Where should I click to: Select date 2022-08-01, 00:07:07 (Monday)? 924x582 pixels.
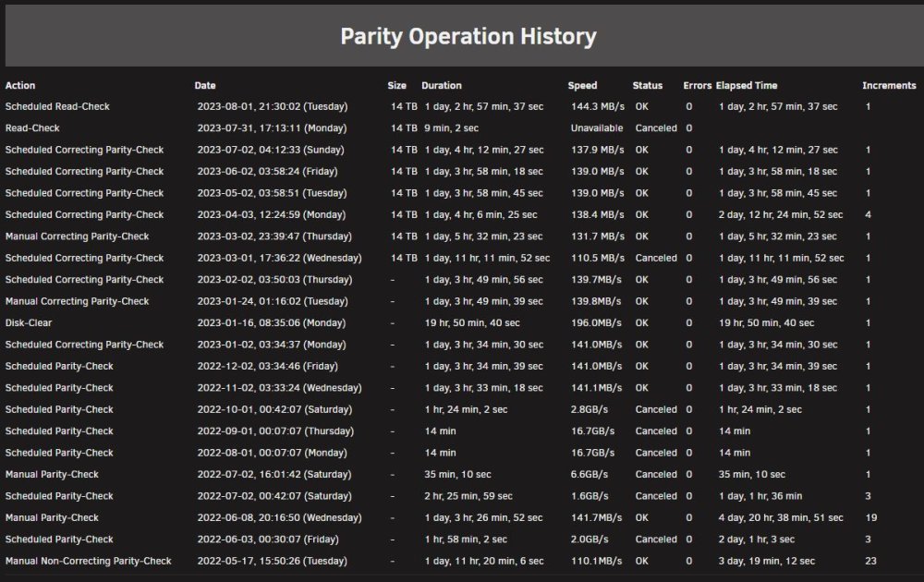click(273, 453)
